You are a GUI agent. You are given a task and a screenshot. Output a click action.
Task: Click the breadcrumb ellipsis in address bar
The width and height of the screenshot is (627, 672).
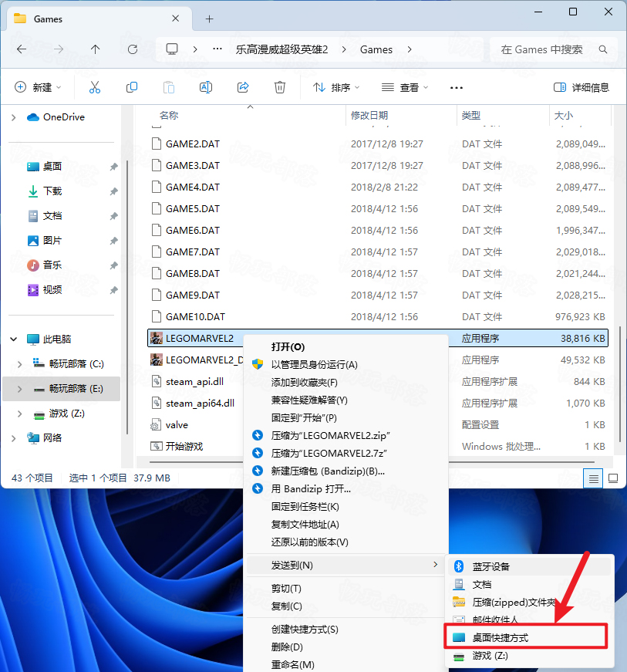click(217, 49)
